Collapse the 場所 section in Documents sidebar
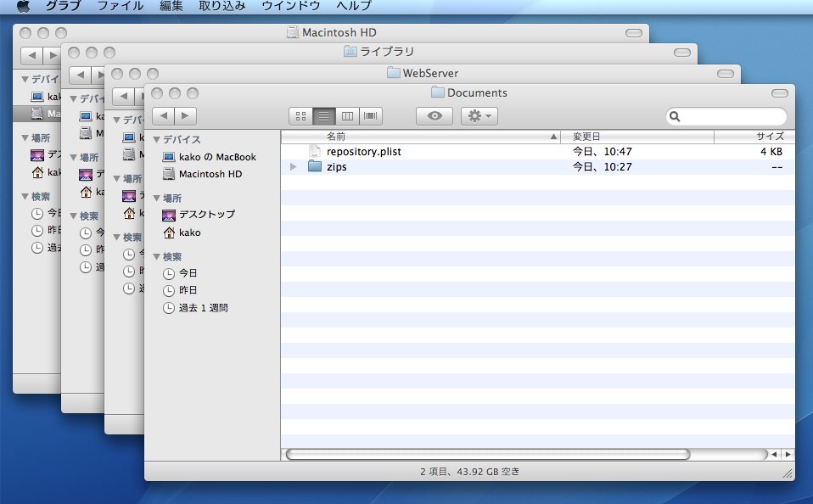Viewport: 813px width, 504px height. pos(157,198)
